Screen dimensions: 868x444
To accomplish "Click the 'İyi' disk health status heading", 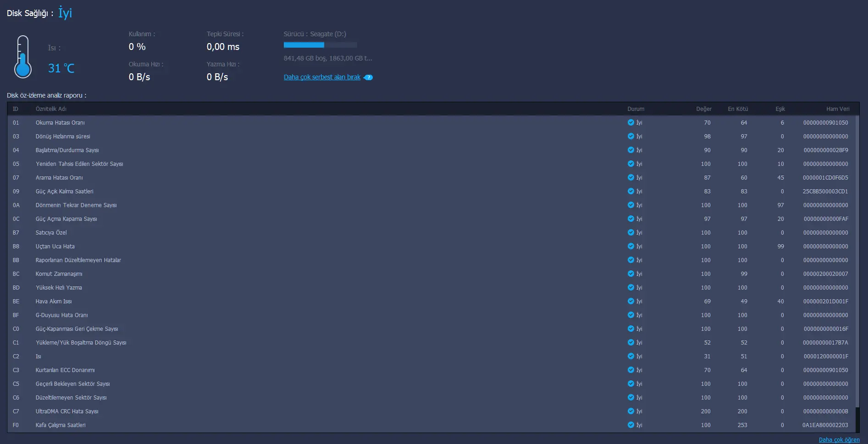I will point(65,13).
